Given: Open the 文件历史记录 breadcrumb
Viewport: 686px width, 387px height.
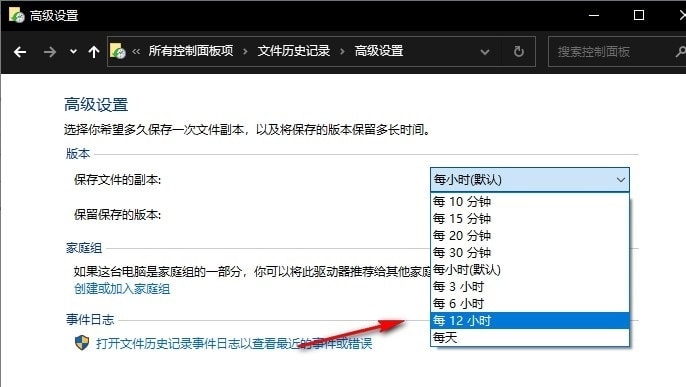Looking at the screenshot, I should [x=294, y=51].
